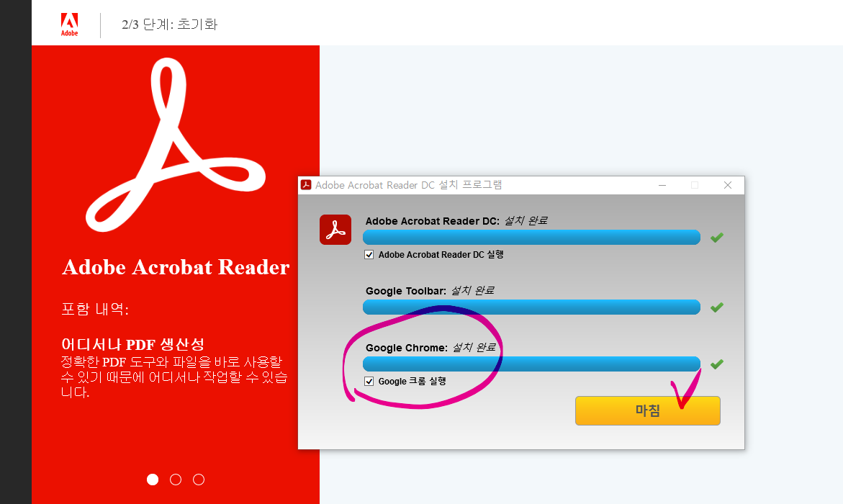Select the third carousel dot
The image size is (843, 504).
click(x=199, y=480)
